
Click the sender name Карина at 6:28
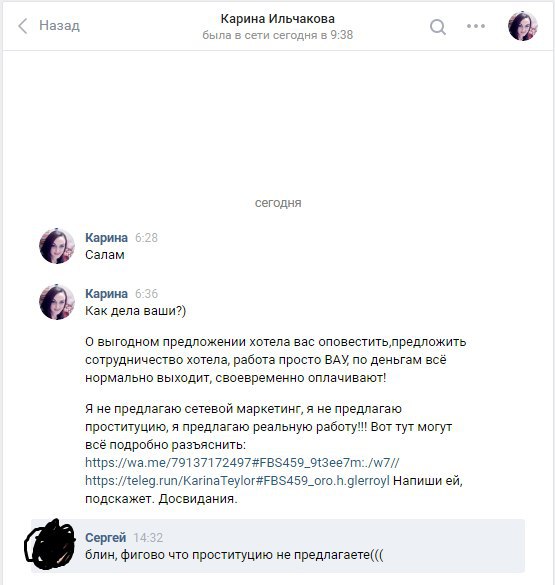[106, 237]
